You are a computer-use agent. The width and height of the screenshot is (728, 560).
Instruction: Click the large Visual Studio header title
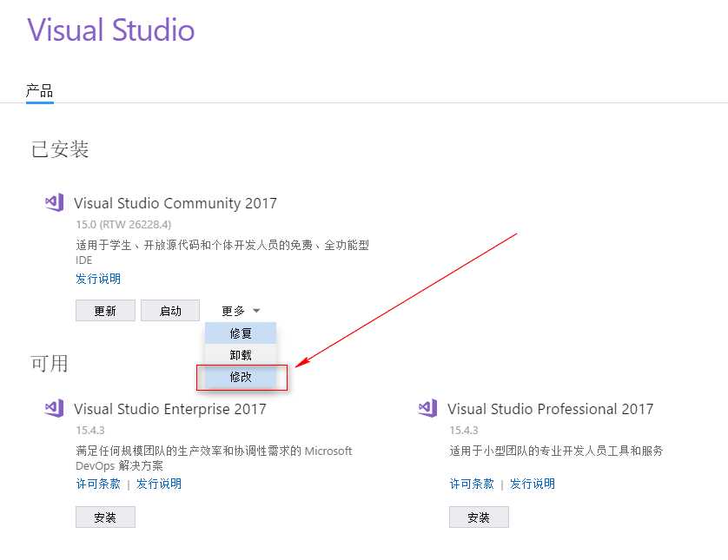click(111, 30)
